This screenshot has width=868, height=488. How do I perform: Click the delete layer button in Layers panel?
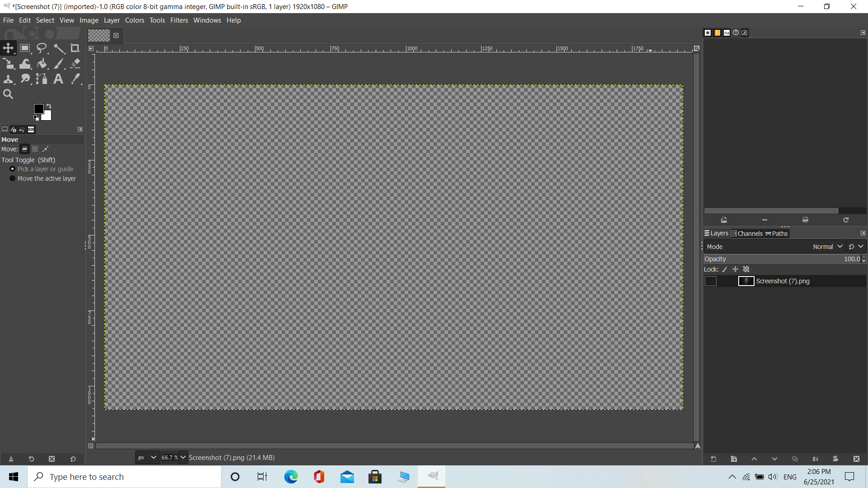(856, 459)
